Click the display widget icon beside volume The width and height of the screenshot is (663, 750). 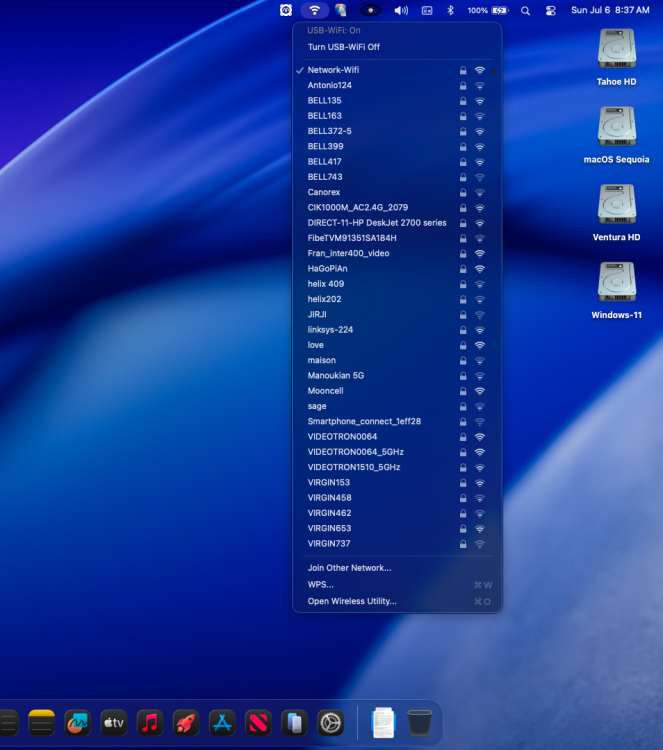point(427,11)
